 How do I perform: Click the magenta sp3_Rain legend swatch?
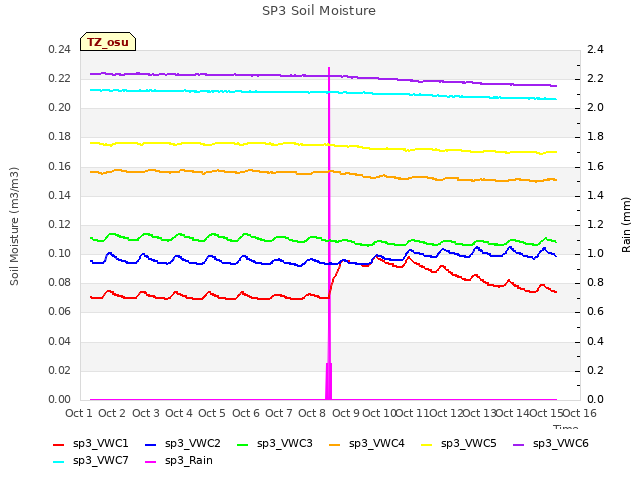click(x=151, y=462)
